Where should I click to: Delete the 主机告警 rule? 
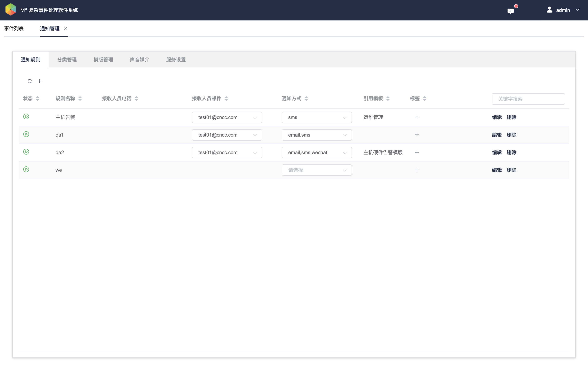(x=511, y=117)
